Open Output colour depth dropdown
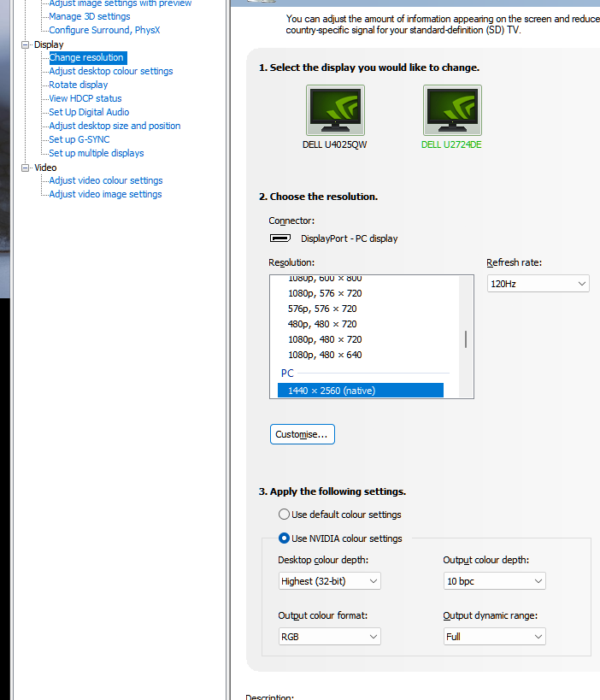The image size is (600, 700). coord(494,581)
